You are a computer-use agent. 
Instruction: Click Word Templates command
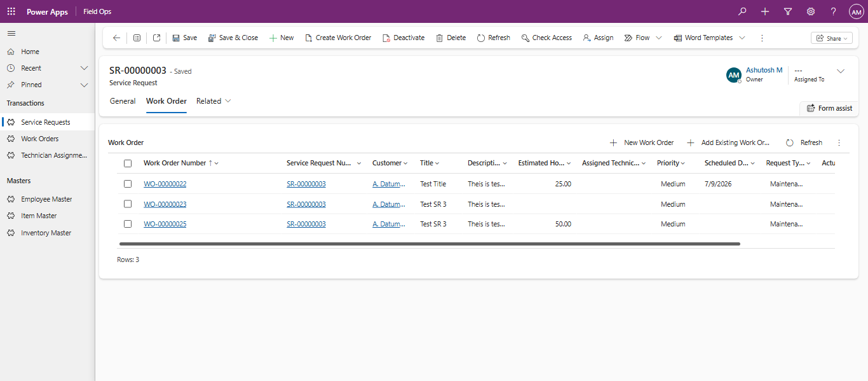(703, 38)
